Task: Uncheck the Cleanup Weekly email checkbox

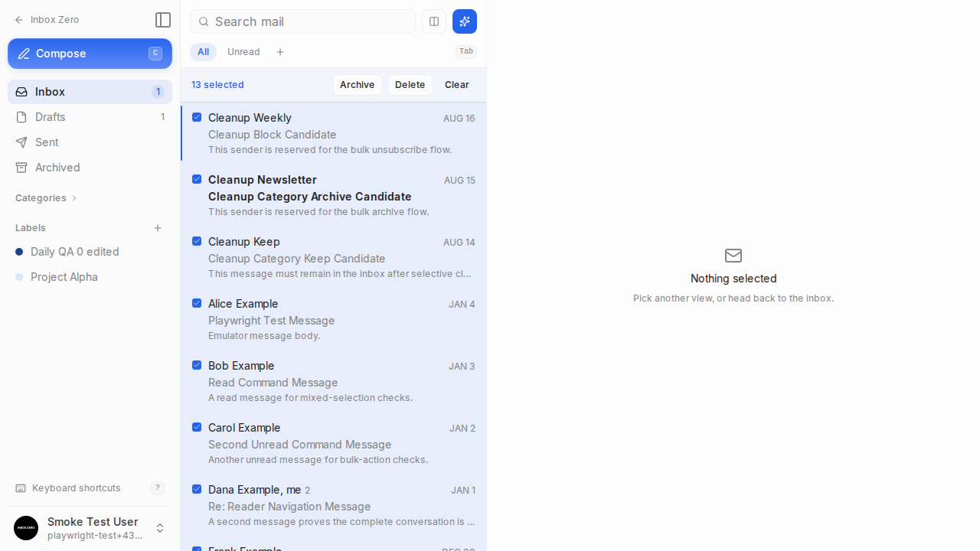Action: pos(197,117)
